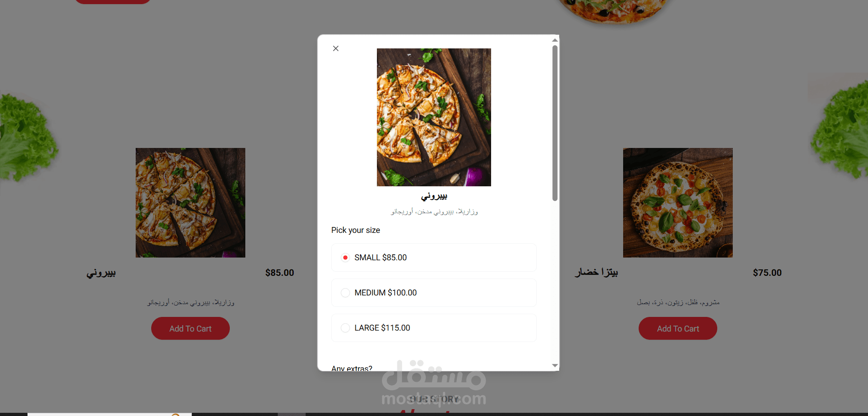Click the $85.00 price on left card
Screen dimensions: 868x416
[280, 273]
